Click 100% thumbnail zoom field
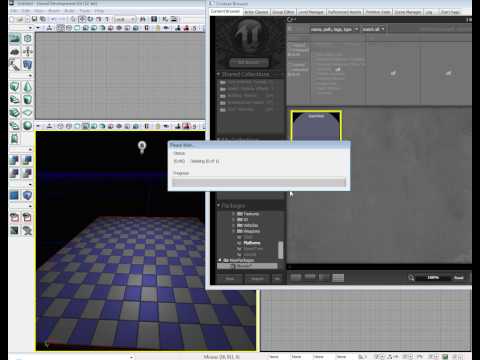 [x=433, y=278]
